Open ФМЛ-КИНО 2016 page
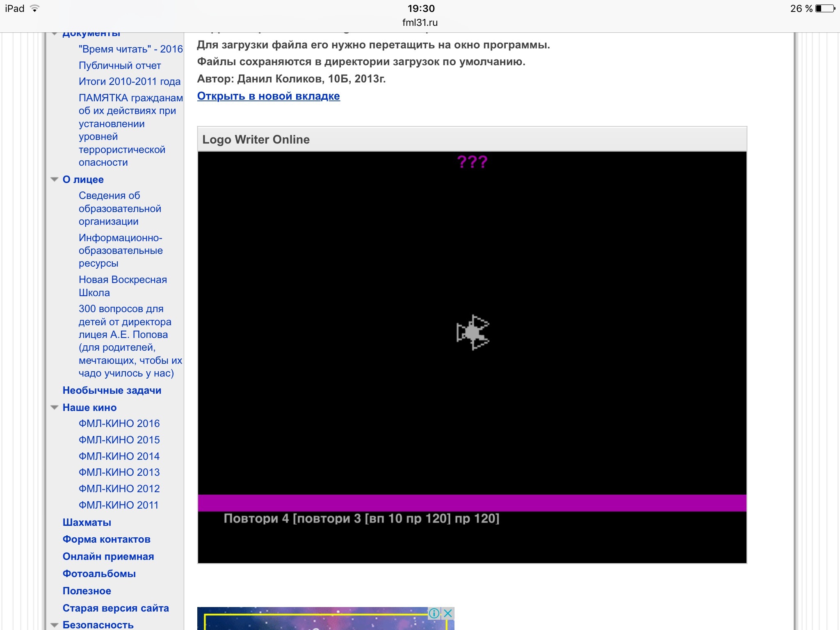Image resolution: width=840 pixels, height=630 pixels. 119,423
